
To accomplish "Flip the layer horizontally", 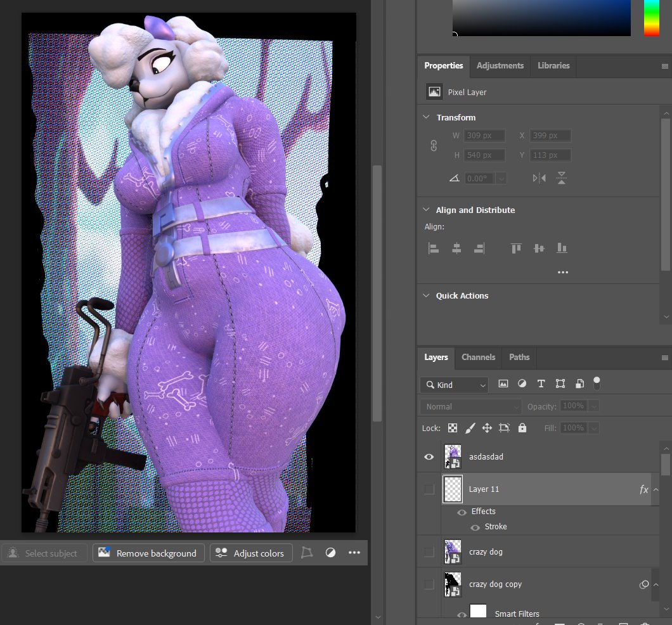I will [x=539, y=178].
